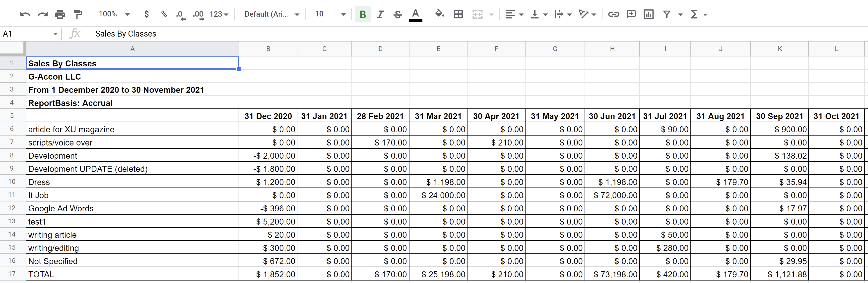
Task: Click the Redo arrow icon
Action: click(42, 14)
